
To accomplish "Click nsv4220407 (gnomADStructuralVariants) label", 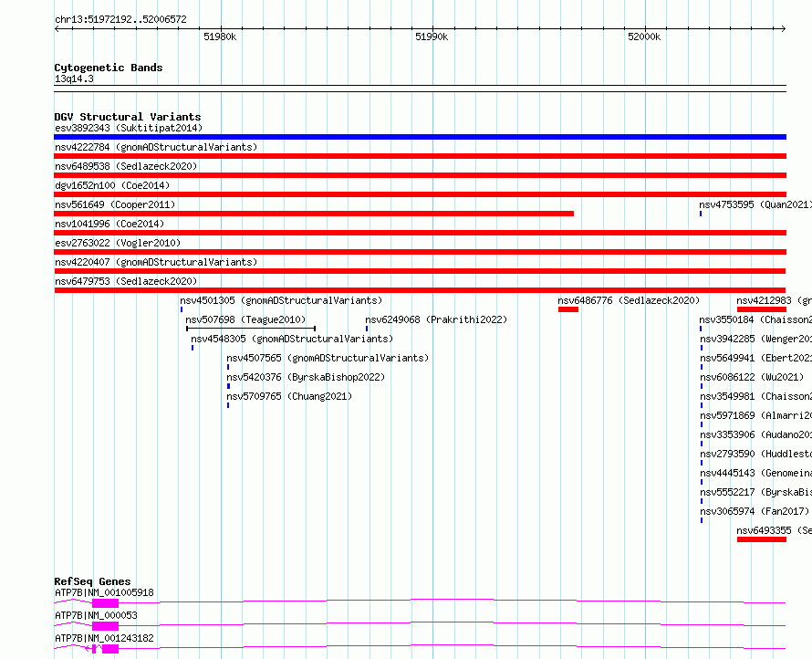I will point(156,262).
